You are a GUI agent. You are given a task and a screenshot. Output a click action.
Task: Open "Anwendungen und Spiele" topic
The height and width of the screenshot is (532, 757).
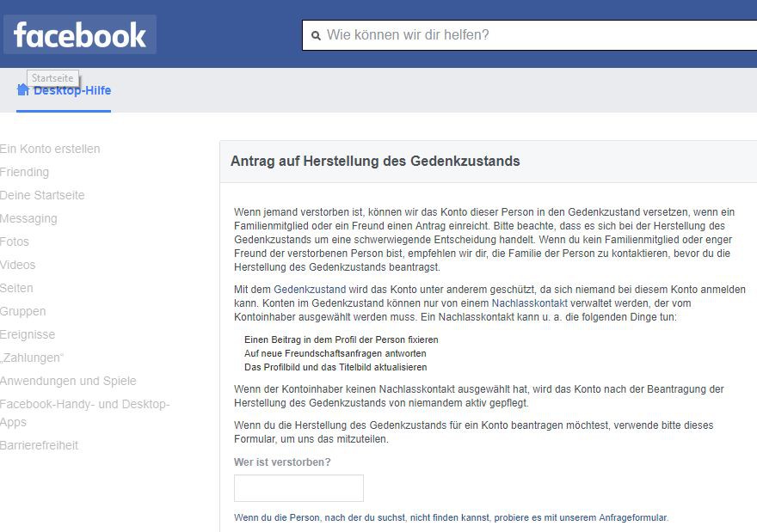point(68,381)
